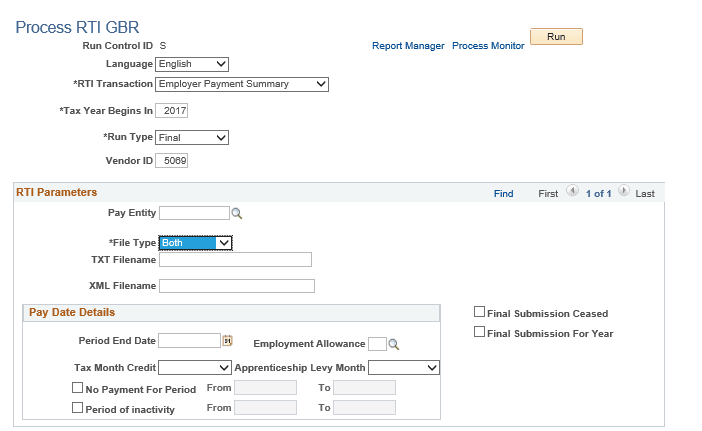Check the No Payment For Period box
Screen dimensions: 702x431
click(77, 388)
